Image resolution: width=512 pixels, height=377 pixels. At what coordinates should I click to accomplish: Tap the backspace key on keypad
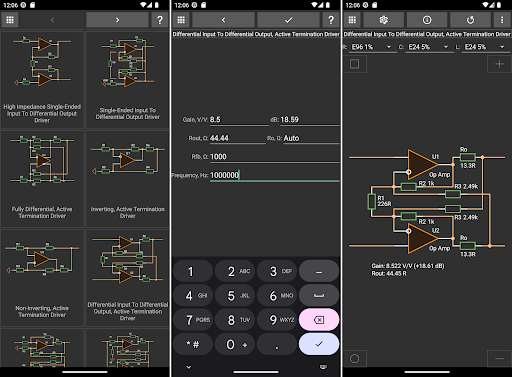(x=319, y=320)
